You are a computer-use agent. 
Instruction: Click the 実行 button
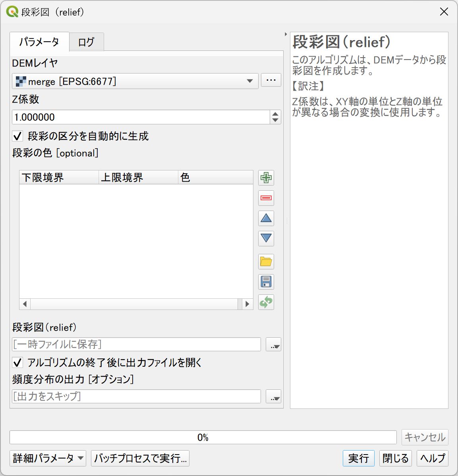pyautogui.click(x=358, y=458)
